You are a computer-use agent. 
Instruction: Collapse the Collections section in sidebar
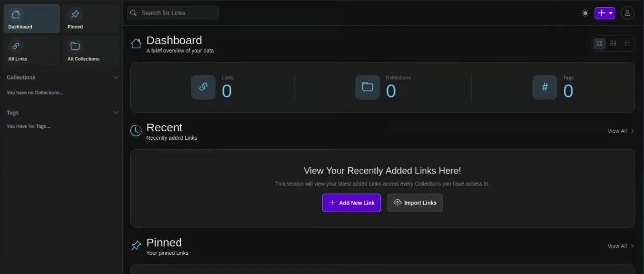pyautogui.click(x=116, y=77)
